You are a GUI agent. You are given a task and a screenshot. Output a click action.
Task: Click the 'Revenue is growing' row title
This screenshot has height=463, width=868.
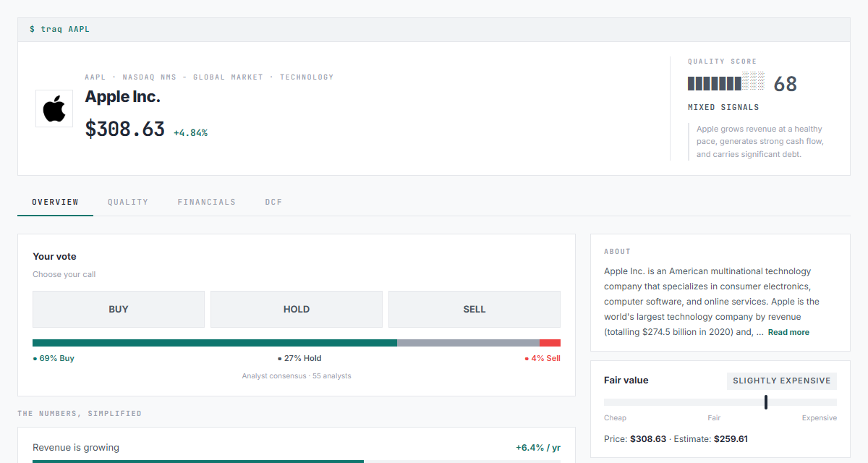[x=76, y=447]
